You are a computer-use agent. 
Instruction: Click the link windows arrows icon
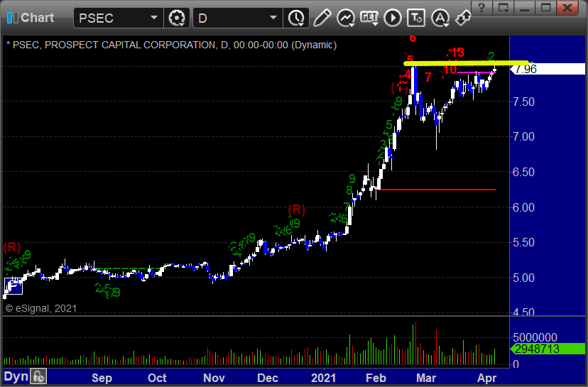(x=463, y=18)
